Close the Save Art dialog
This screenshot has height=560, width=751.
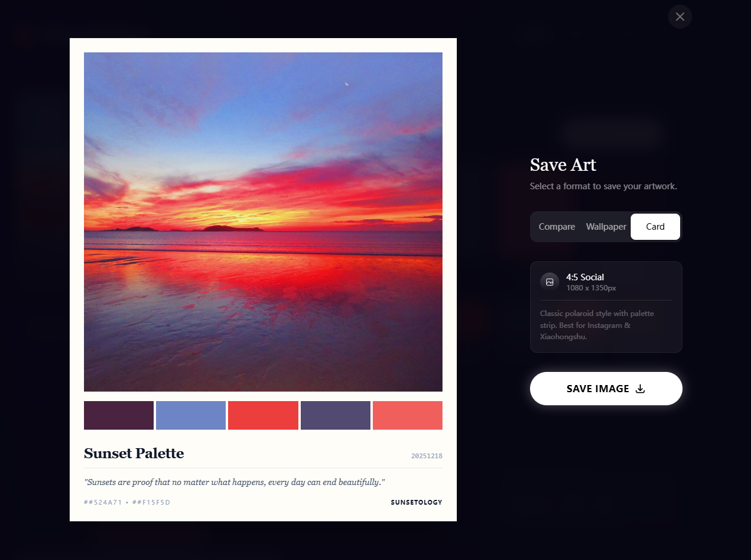click(x=680, y=17)
